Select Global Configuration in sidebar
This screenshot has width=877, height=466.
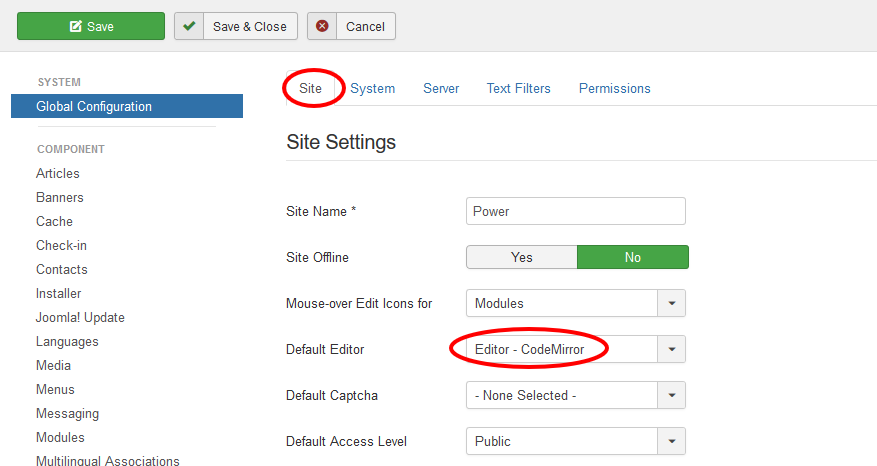coord(94,106)
